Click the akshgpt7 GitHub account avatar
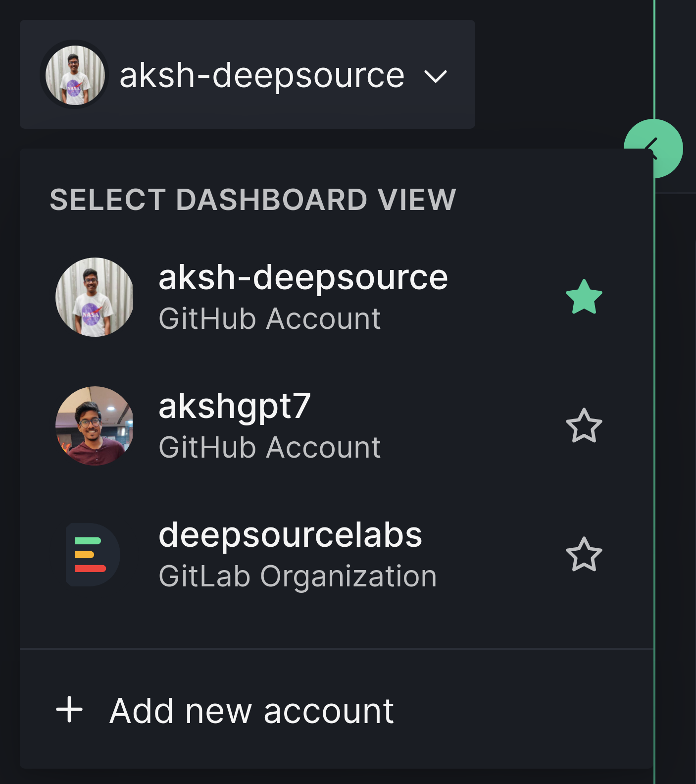Screen dimensions: 696x784 [94, 425]
